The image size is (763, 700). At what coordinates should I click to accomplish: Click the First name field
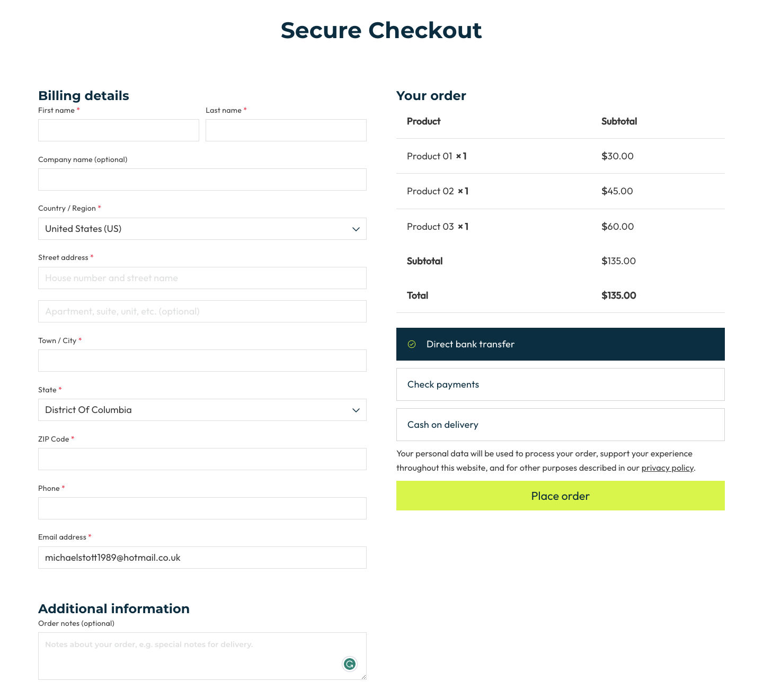pyautogui.click(x=119, y=130)
